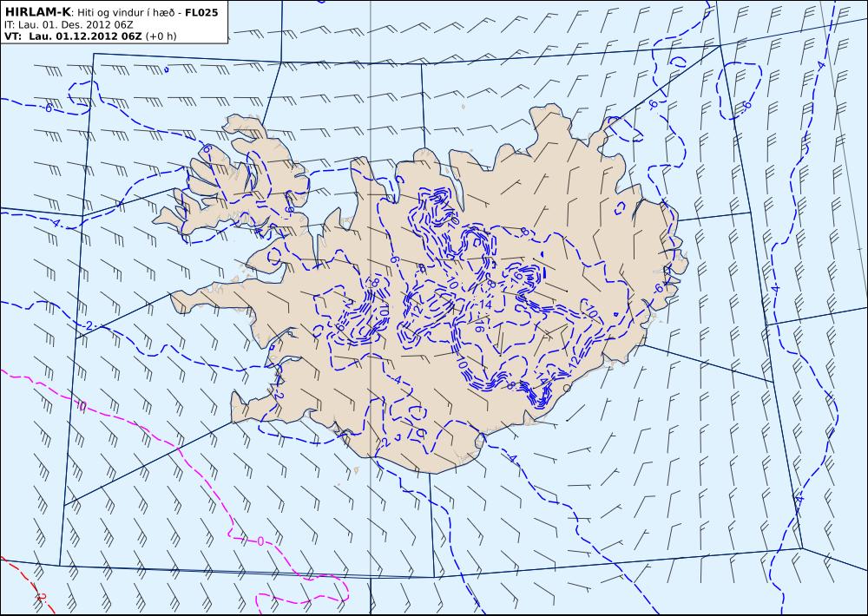Click the FL025 flight level label

click(x=203, y=12)
